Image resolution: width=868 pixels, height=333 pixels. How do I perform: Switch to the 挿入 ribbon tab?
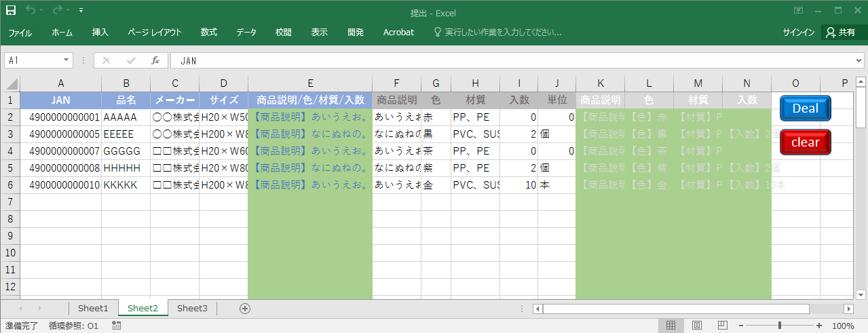100,33
